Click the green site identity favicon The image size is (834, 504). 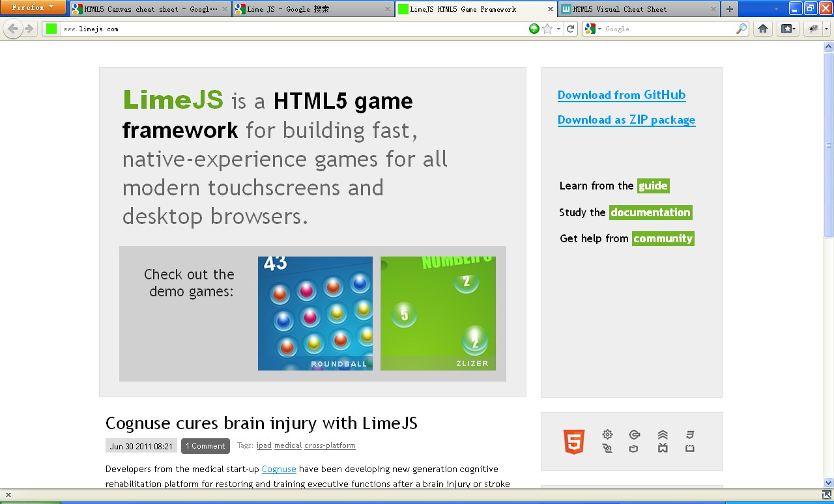(51, 29)
